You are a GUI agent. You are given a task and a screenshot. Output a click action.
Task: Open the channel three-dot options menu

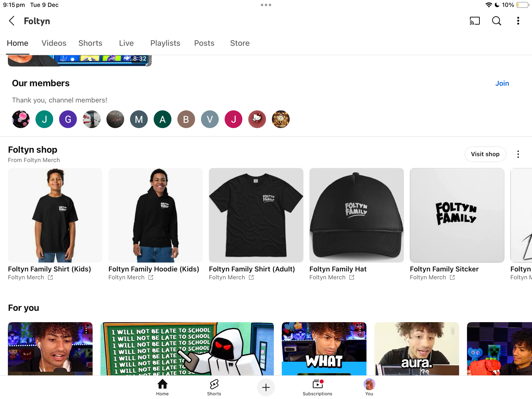[x=518, y=21]
